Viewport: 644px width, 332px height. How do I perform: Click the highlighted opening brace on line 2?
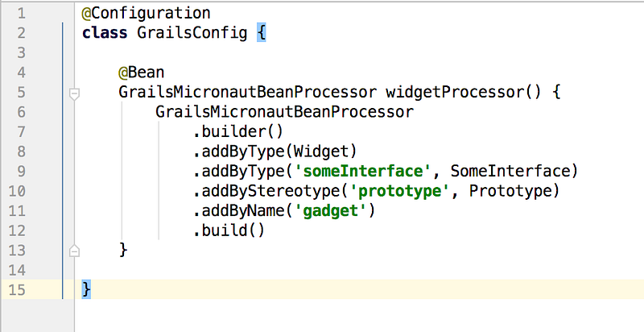[262, 33]
